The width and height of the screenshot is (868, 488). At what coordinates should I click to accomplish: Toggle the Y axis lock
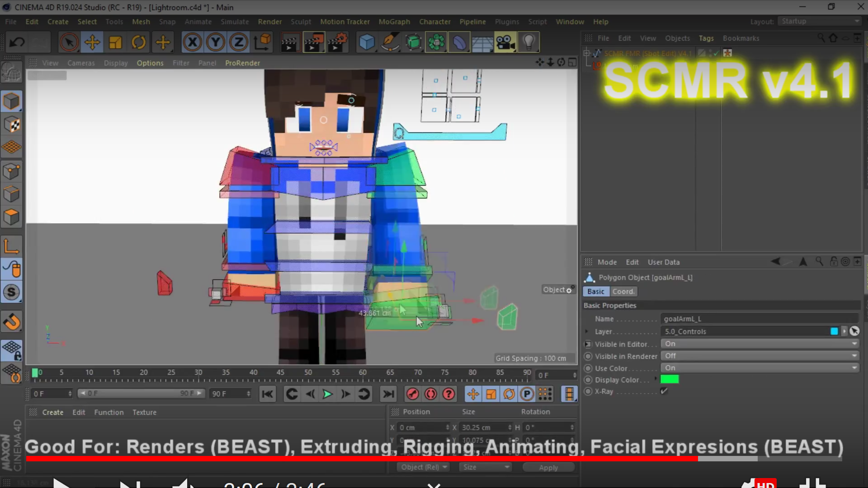216,42
